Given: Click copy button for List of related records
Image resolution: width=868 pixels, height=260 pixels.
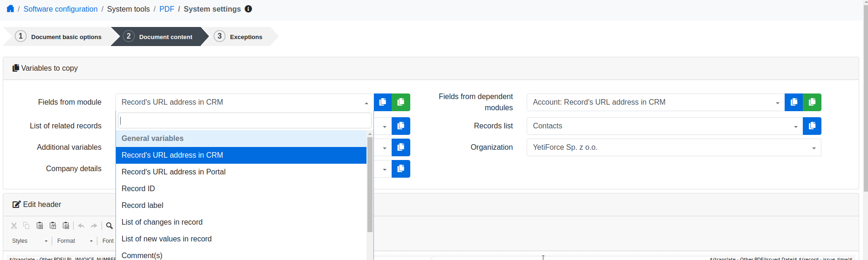Looking at the screenshot, I should [x=401, y=126].
